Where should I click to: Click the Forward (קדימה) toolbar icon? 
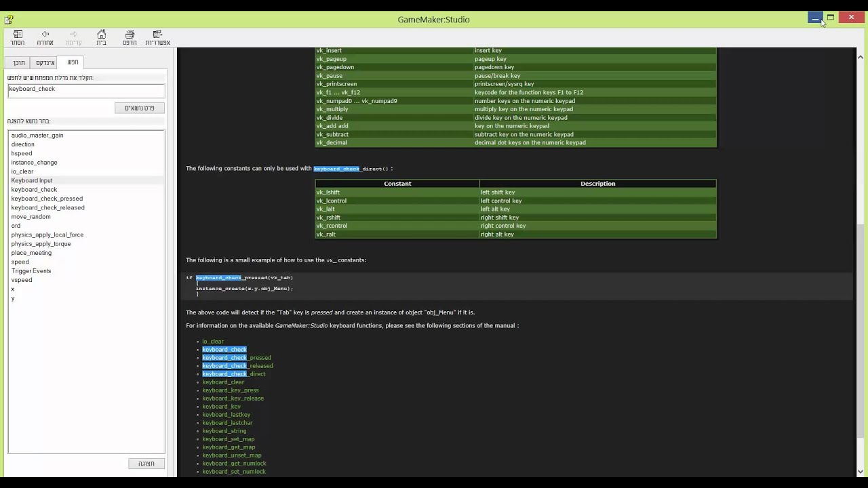(73, 37)
